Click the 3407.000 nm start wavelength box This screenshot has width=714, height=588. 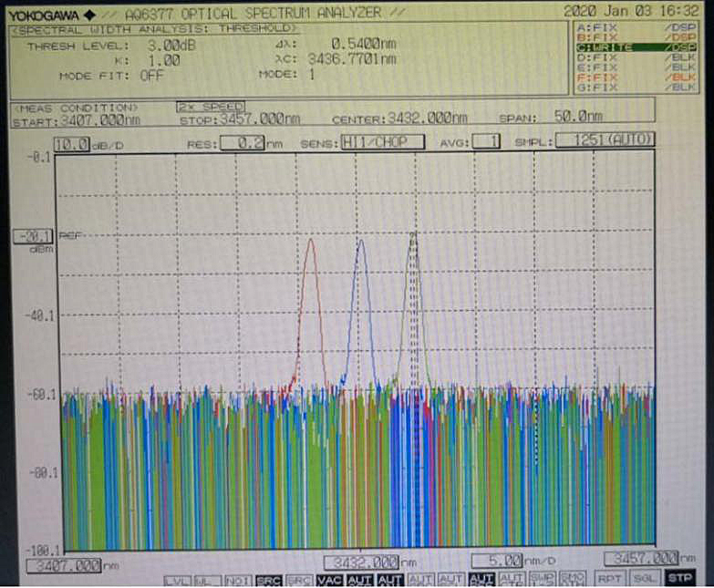pyautogui.click(x=64, y=565)
